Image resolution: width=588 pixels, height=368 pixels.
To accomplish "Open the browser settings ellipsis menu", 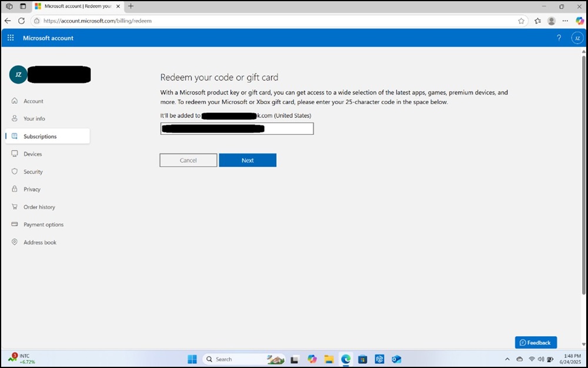I will click(x=564, y=21).
